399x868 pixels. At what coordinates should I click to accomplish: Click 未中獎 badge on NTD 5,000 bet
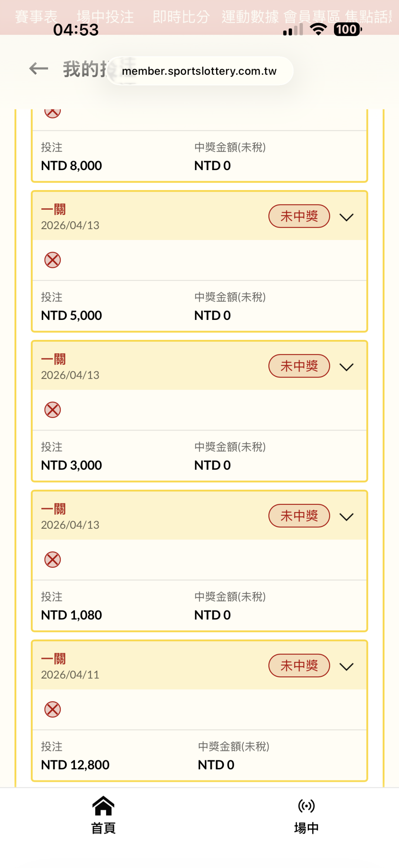tap(299, 216)
